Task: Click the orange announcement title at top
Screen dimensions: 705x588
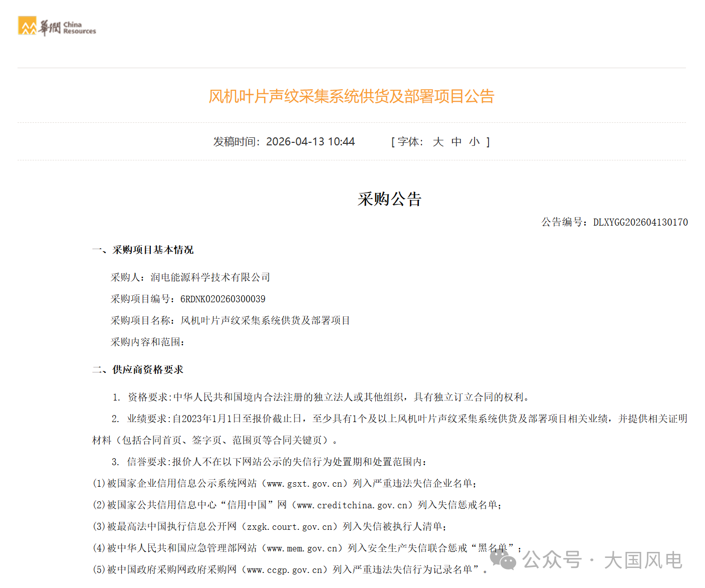Action: point(351,96)
